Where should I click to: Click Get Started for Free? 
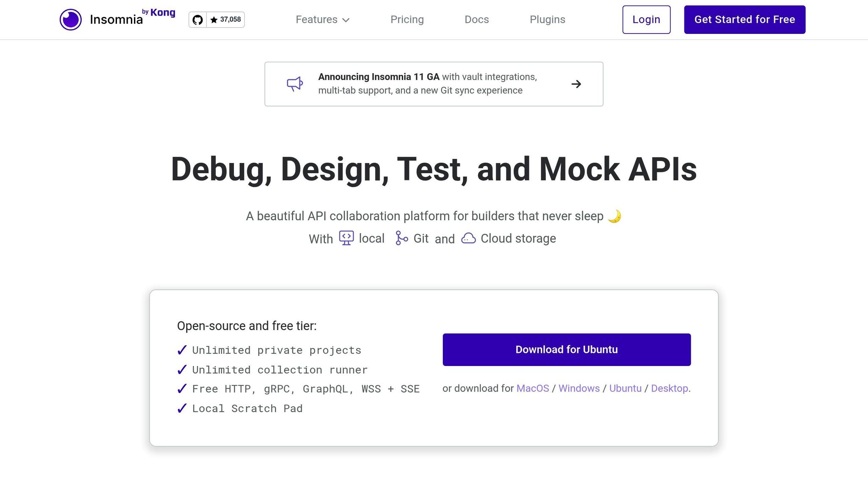click(x=745, y=19)
